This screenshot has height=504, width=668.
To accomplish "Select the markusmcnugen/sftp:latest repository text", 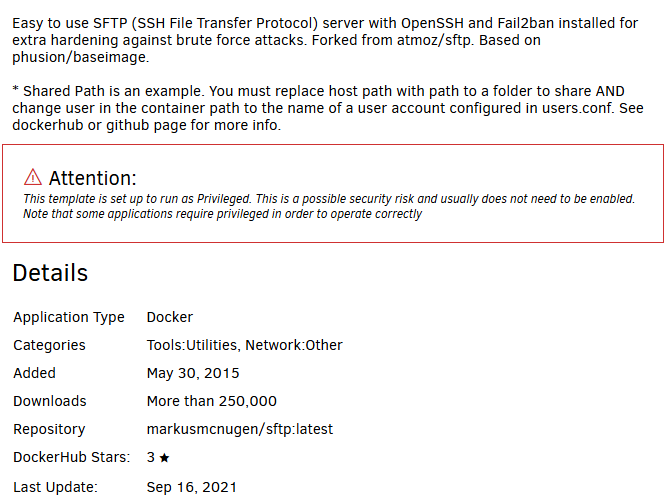I will point(240,429).
